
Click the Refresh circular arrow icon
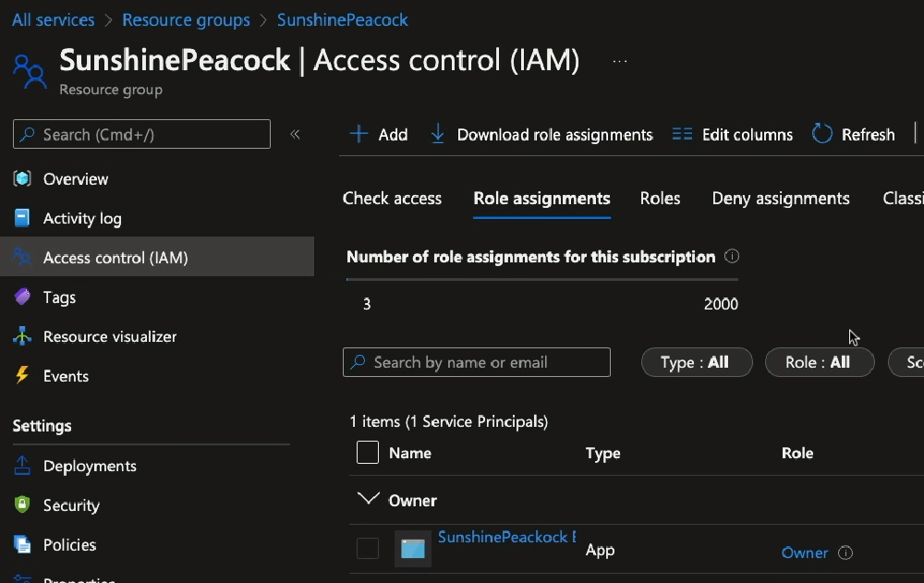pyautogui.click(x=822, y=134)
